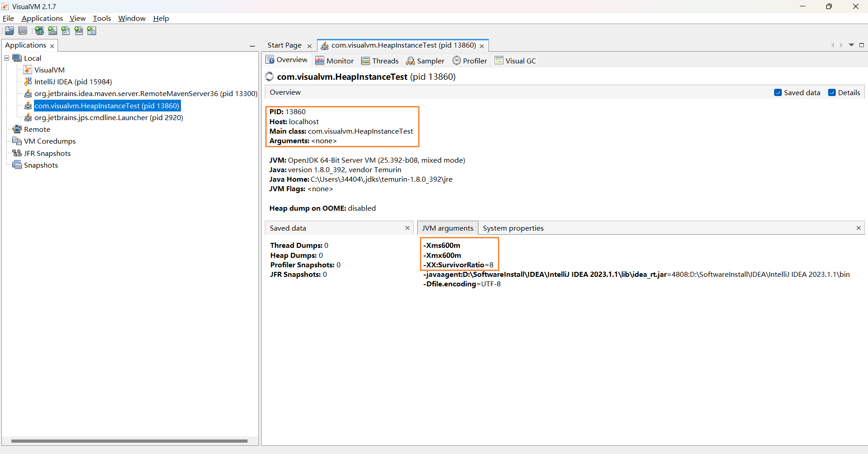The width and height of the screenshot is (868, 454).
Task: Switch to the System properties tab
Action: click(x=513, y=228)
